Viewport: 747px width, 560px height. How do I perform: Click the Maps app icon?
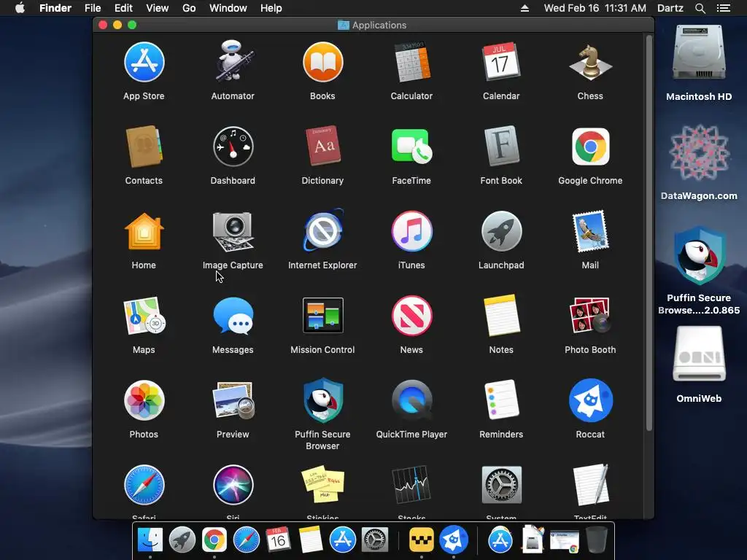pos(144,316)
